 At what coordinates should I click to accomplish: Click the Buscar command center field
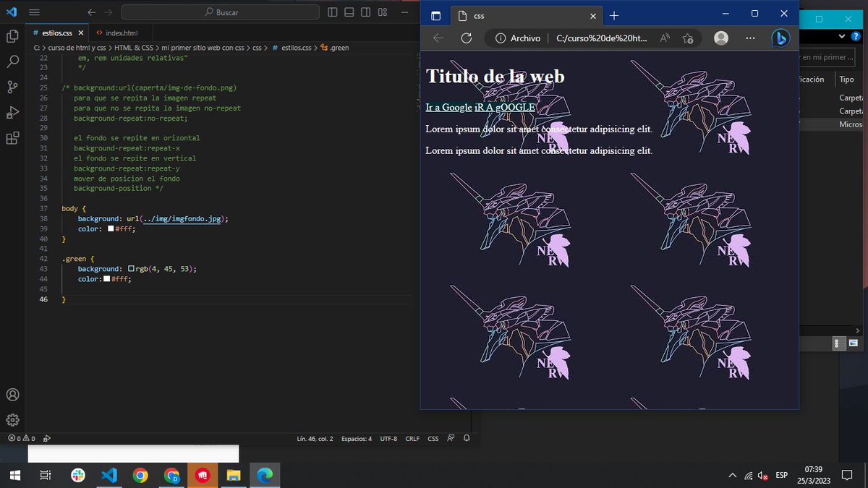tap(220, 12)
